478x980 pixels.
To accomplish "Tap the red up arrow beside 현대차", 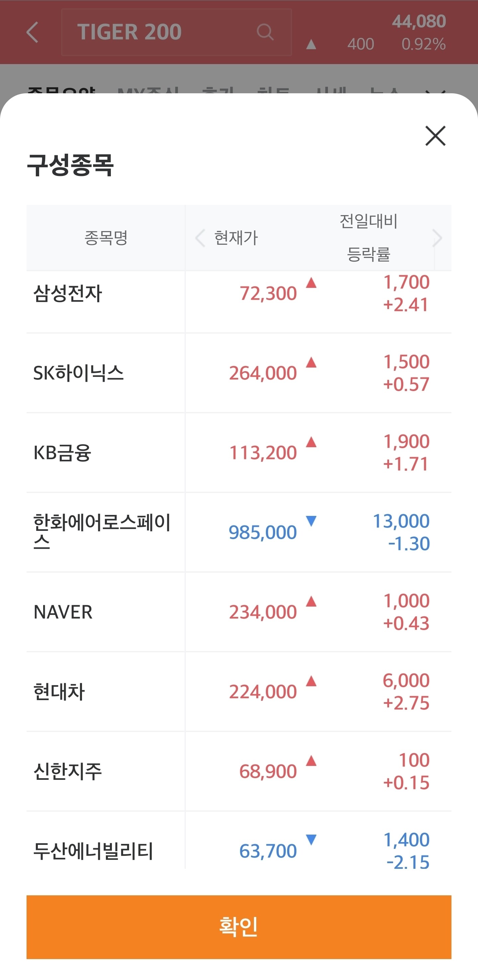I will (x=311, y=681).
